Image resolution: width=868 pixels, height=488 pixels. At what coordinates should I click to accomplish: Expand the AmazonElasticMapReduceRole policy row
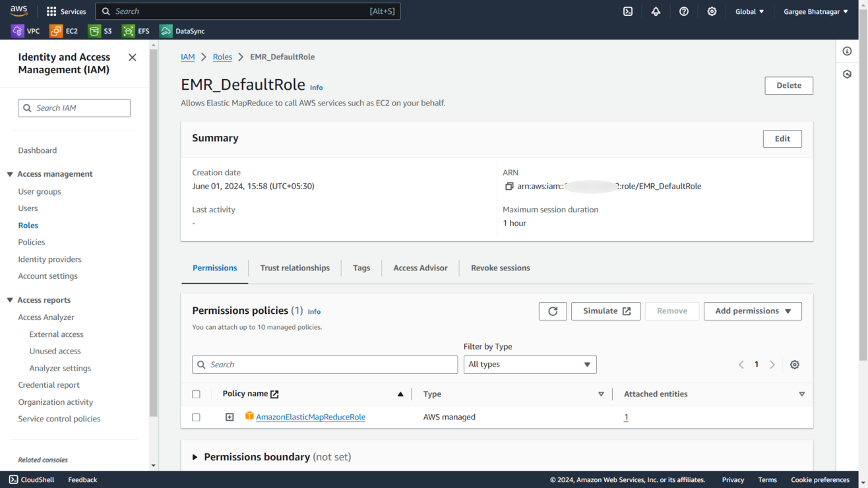pos(230,417)
